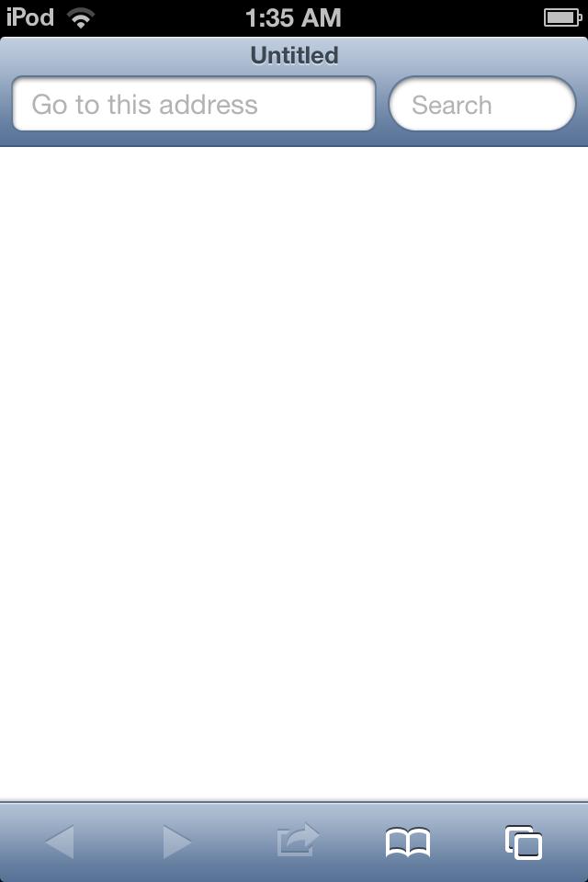The image size is (588, 882).
Task: Focus the Search field
Action: click(482, 104)
